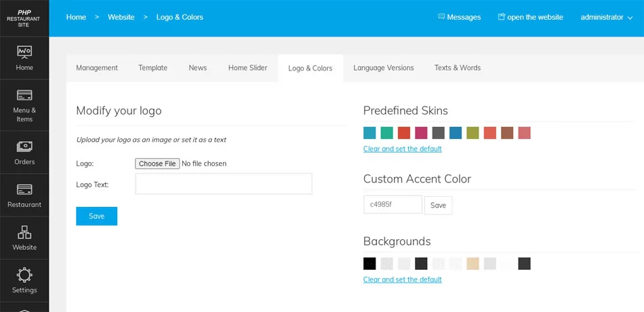Click Website in the breadcrumb

[x=121, y=17]
